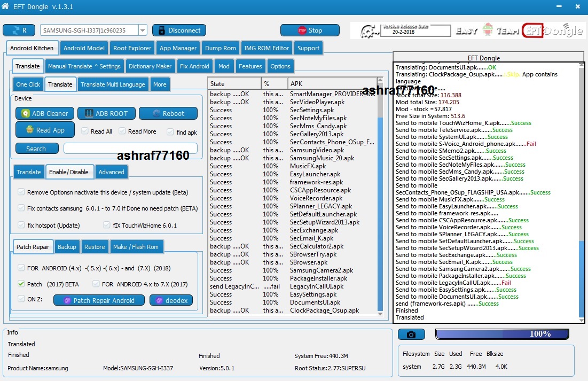Click the Easy Team android mascot logo
The width and height of the screenshot is (588, 381).
tap(488, 29)
